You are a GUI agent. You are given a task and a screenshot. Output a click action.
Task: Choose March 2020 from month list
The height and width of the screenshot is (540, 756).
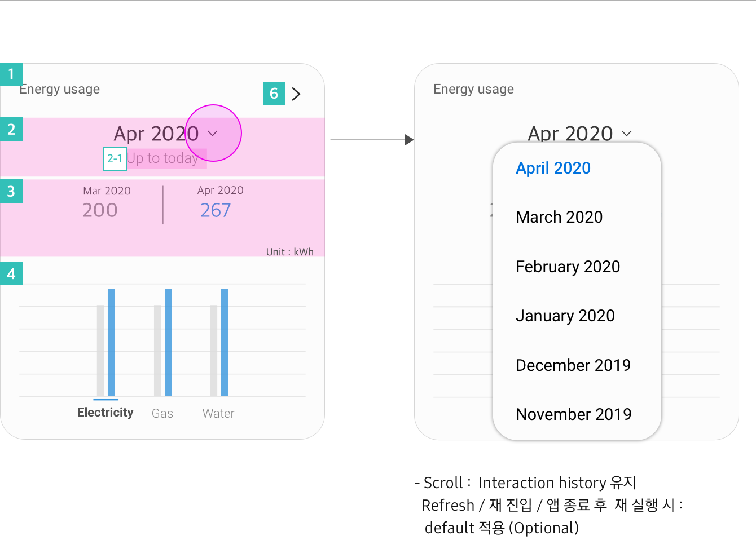559,217
